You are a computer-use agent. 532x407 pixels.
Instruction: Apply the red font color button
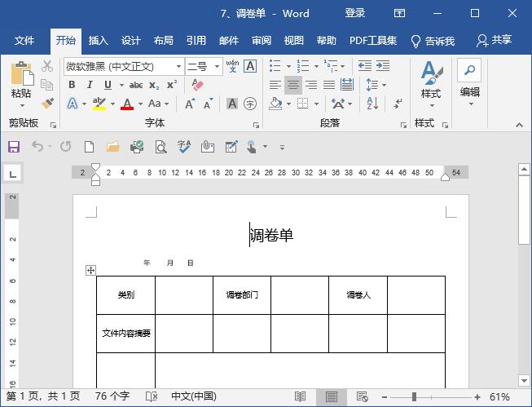(127, 104)
